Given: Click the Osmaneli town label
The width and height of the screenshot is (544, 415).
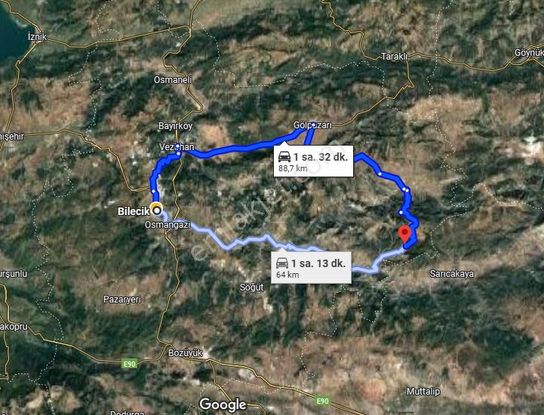Looking at the screenshot, I should coord(172,80).
